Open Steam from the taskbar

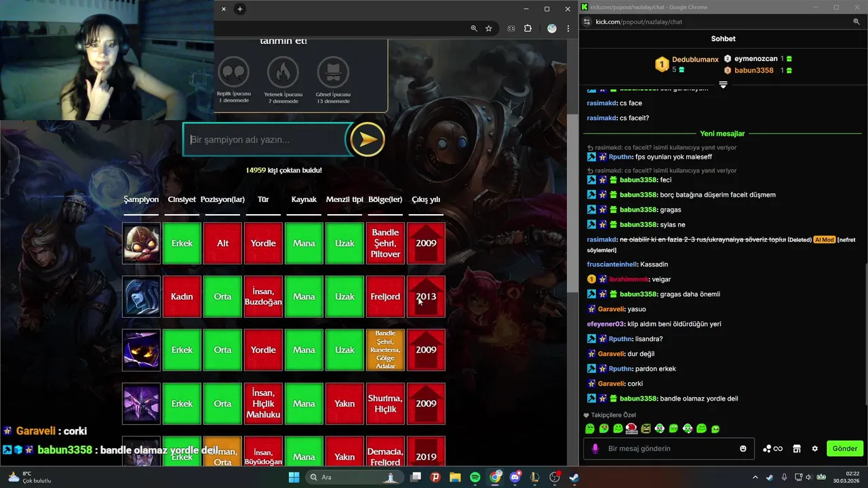pos(574,477)
